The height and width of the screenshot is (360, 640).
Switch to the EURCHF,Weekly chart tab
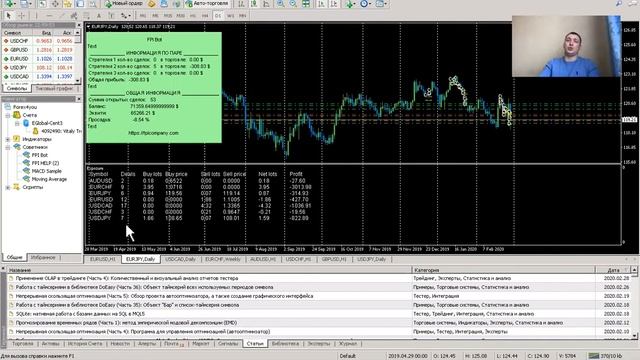click(222, 259)
